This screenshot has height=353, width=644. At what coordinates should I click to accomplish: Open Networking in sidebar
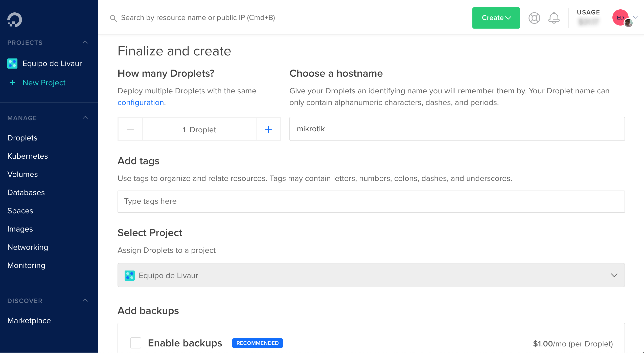coord(28,247)
